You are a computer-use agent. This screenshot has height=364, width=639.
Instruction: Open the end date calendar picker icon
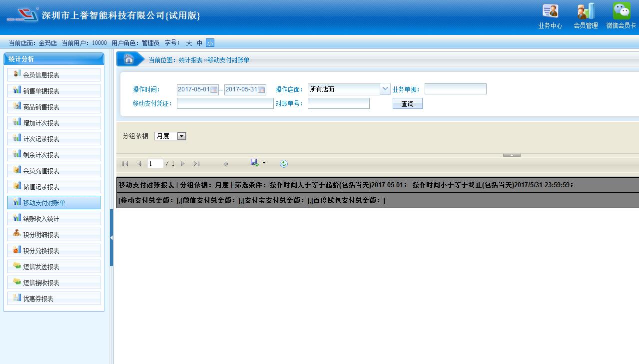(261, 90)
